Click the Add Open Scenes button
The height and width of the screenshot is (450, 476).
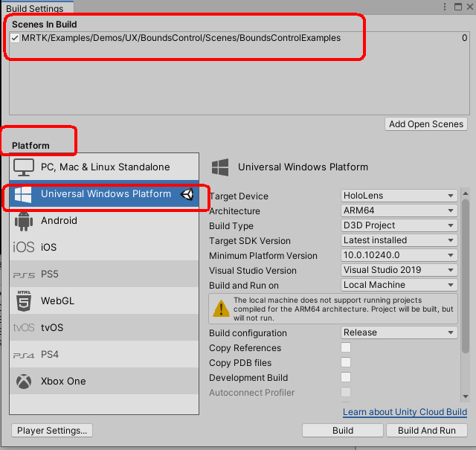(426, 124)
